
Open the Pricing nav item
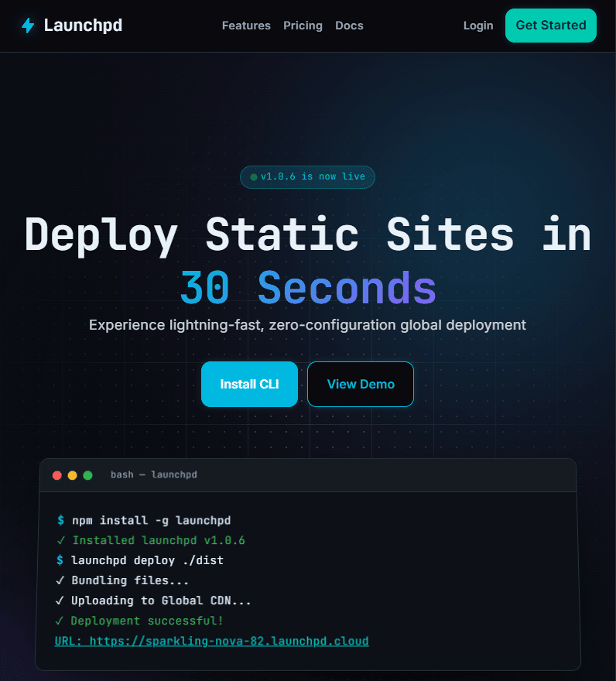coord(303,26)
